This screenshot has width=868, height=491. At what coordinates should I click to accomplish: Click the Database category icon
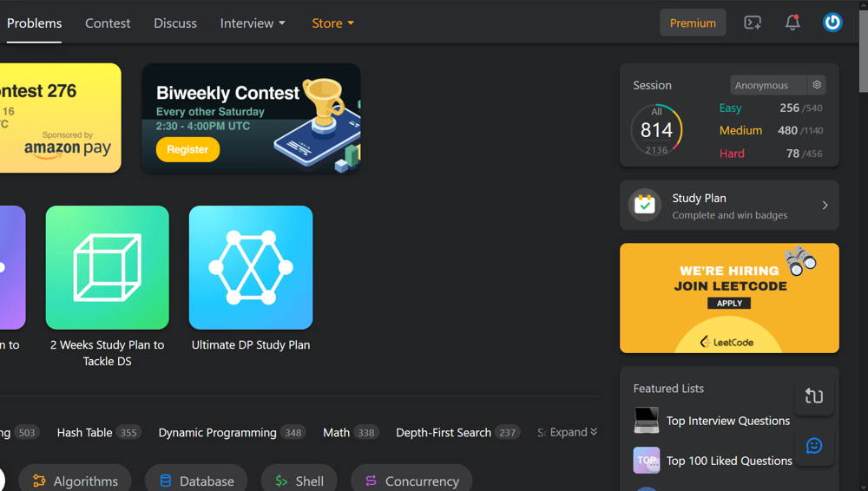point(165,481)
